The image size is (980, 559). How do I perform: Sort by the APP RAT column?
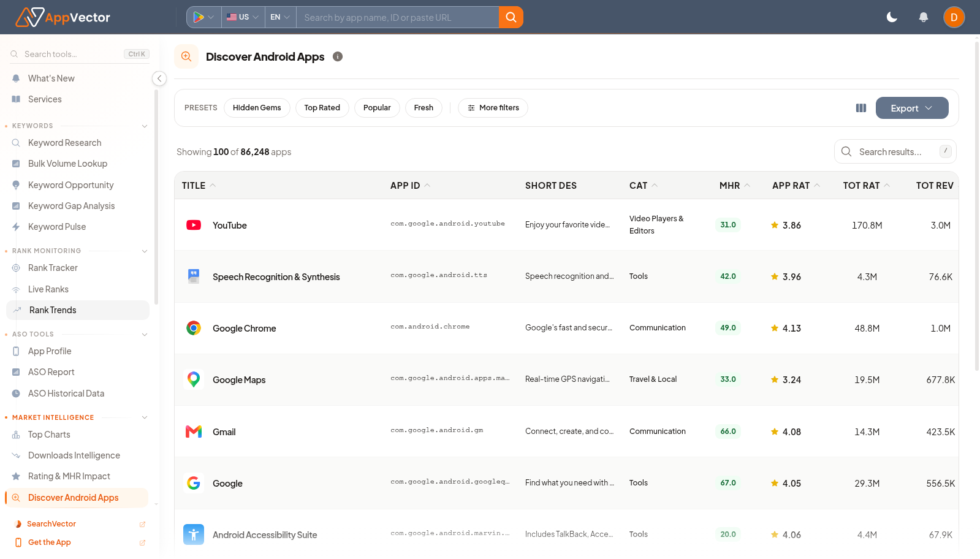pyautogui.click(x=796, y=185)
